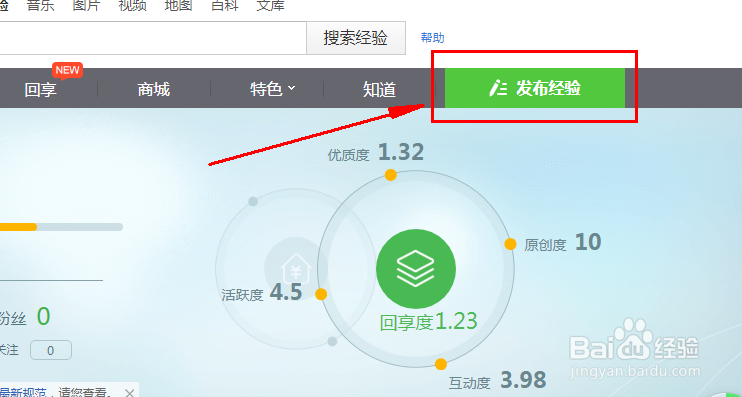Image resolution: width=742 pixels, height=397 pixels.
Task: Open the 回享 nav item
Action: coord(41,89)
